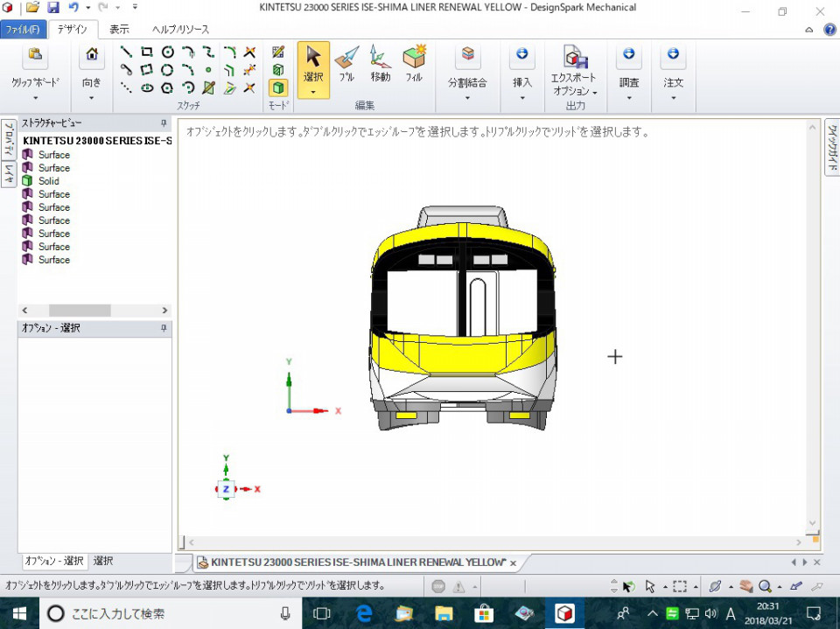Open the Undo history dropdown arrow
The image size is (840, 629).
pyautogui.click(x=87, y=8)
